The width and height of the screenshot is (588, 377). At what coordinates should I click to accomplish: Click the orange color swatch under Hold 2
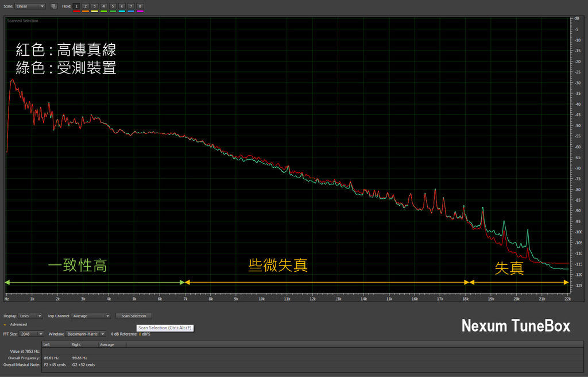tap(86, 11)
